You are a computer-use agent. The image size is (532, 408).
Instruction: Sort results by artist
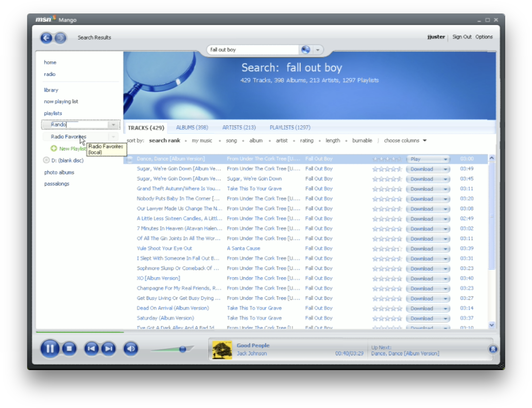282,141
